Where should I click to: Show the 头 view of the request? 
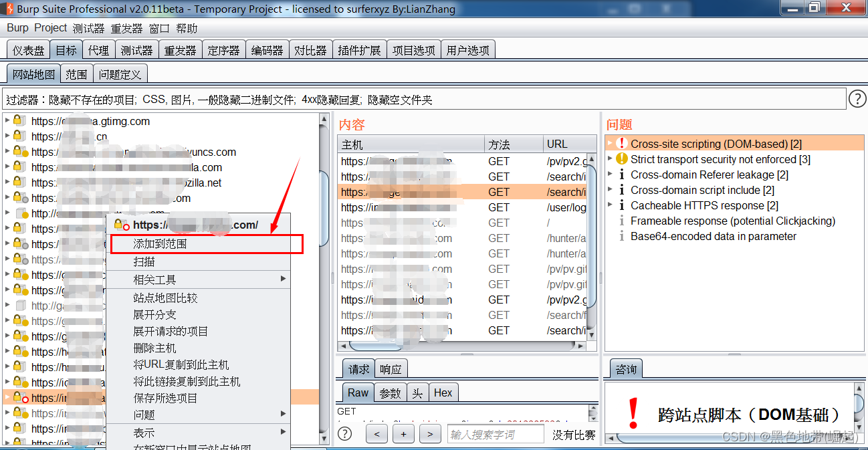click(417, 393)
